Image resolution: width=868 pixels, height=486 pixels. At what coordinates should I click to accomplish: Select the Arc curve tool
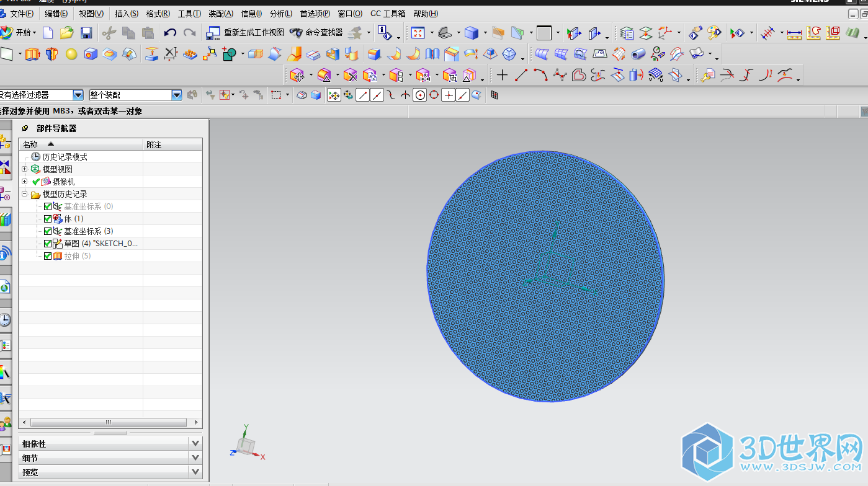tap(540, 76)
